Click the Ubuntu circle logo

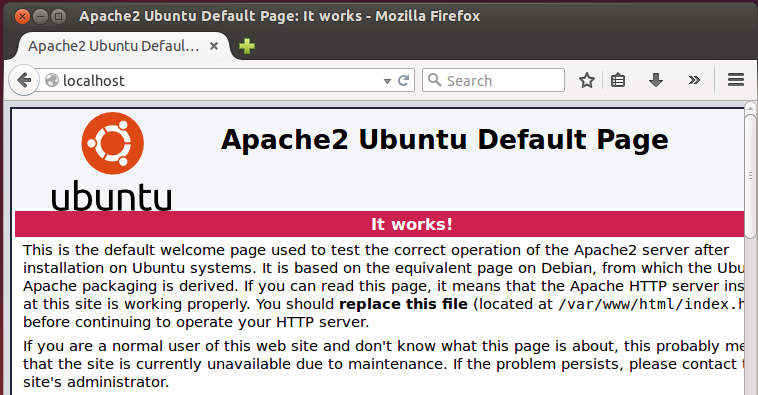click(x=113, y=143)
